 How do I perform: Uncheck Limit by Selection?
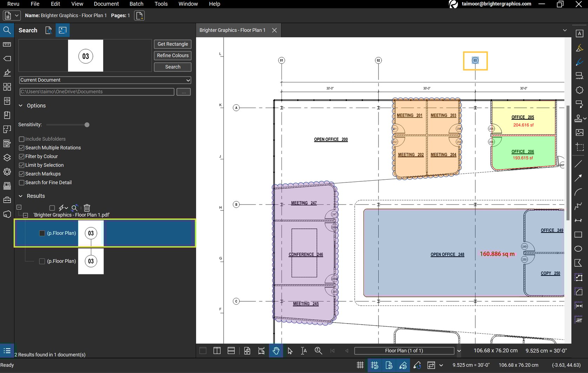pos(21,165)
